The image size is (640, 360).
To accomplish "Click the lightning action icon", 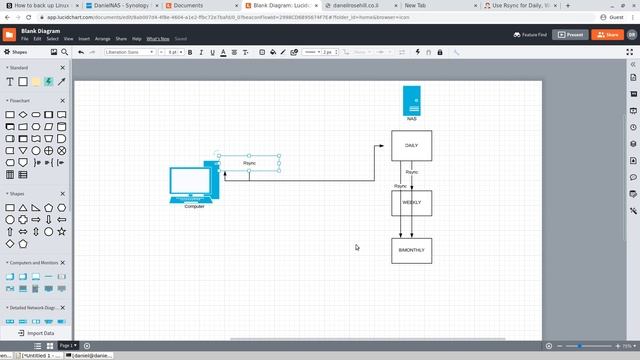I will coord(418,52).
